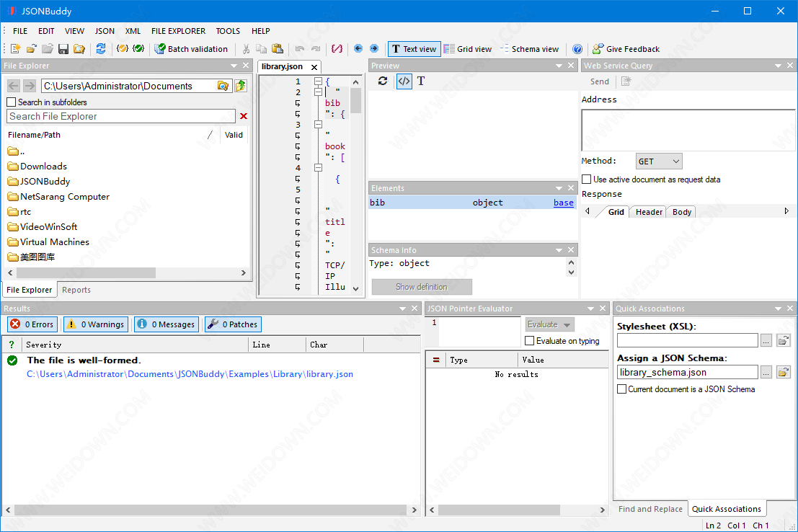
Task: Click the Preview text T icon
Action: coord(421,81)
